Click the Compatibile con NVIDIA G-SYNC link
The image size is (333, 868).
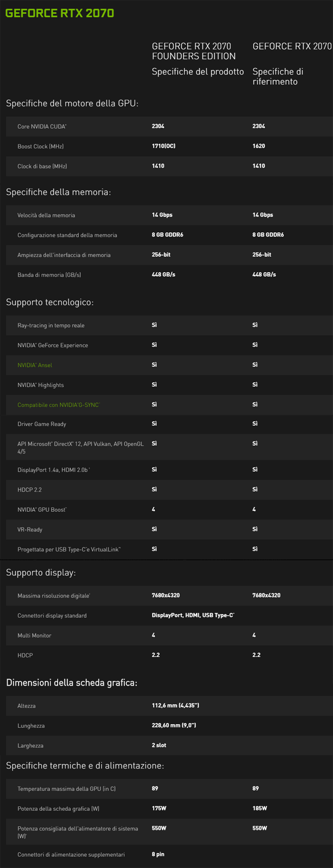click(x=58, y=405)
